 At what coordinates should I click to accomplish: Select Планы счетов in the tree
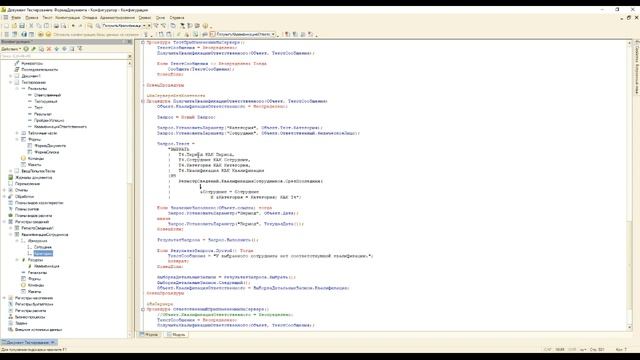27,209
